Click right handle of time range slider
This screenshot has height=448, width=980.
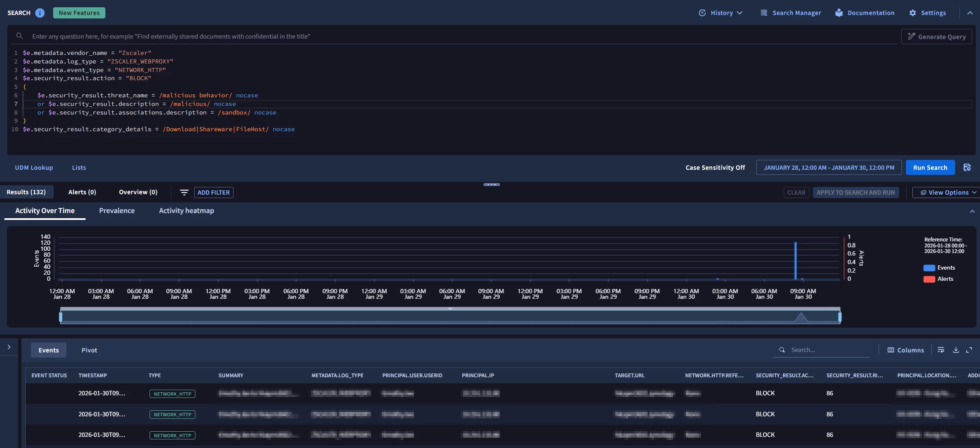(x=840, y=317)
